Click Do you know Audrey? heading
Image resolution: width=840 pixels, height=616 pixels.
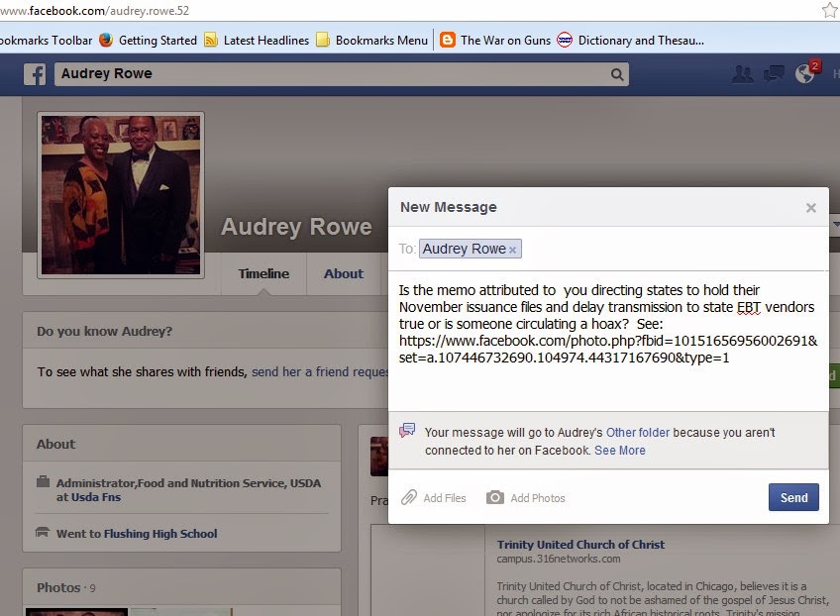[104, 331]
